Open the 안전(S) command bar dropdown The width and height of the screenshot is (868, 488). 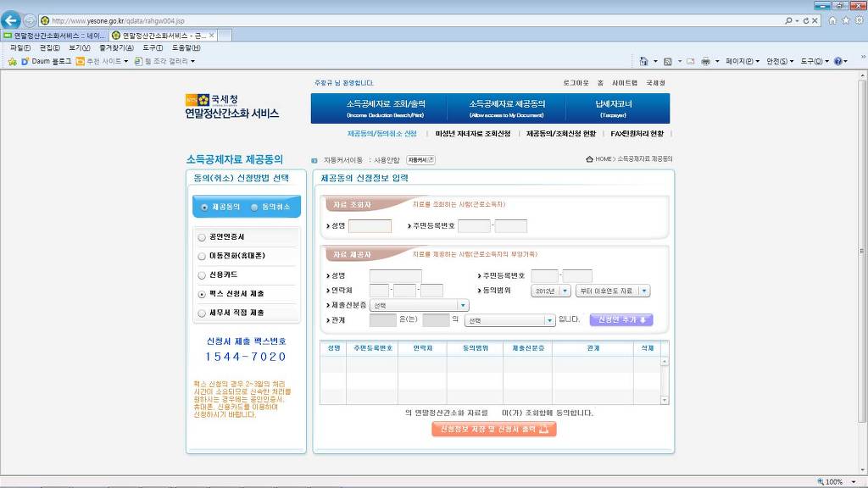pyautogui.click(x=780, y=61)
